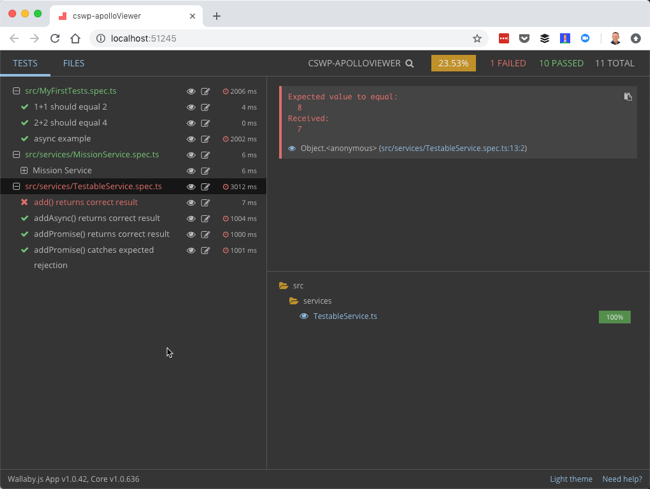Image resolution: width=650 pixels, height=489 pixels.
Task: Open a new browser tab
Action: [216, 16]
